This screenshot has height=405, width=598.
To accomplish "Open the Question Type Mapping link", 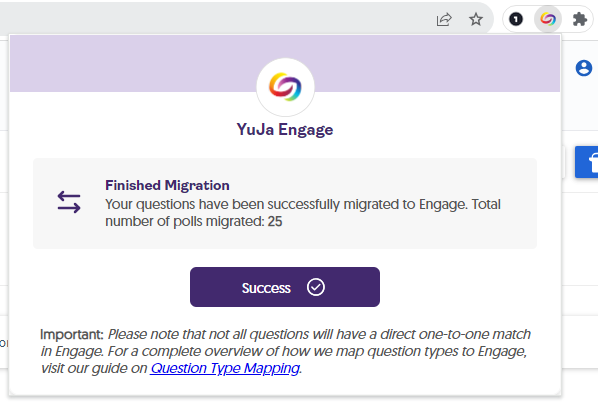I will (225, 368).
